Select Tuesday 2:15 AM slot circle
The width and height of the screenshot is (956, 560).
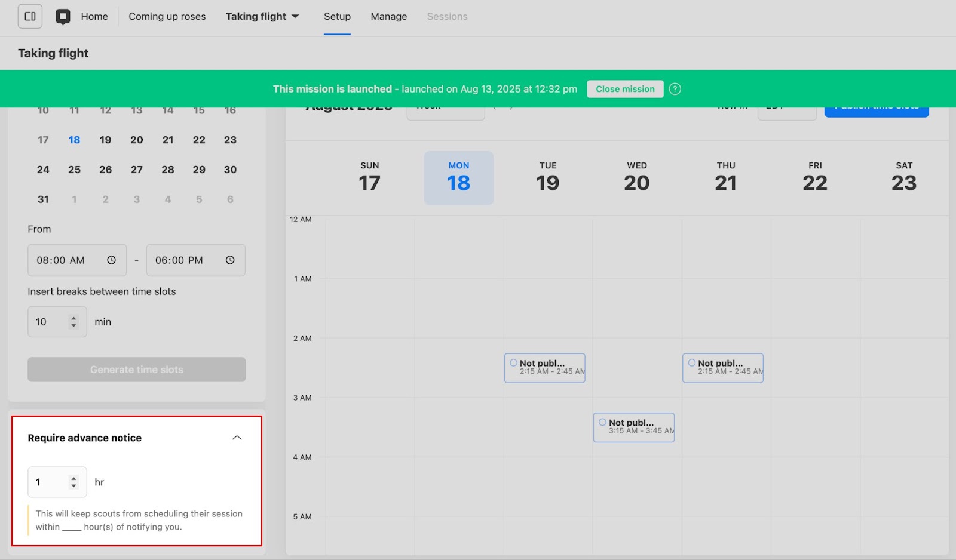pyautogui.click(x=513, y=362)
